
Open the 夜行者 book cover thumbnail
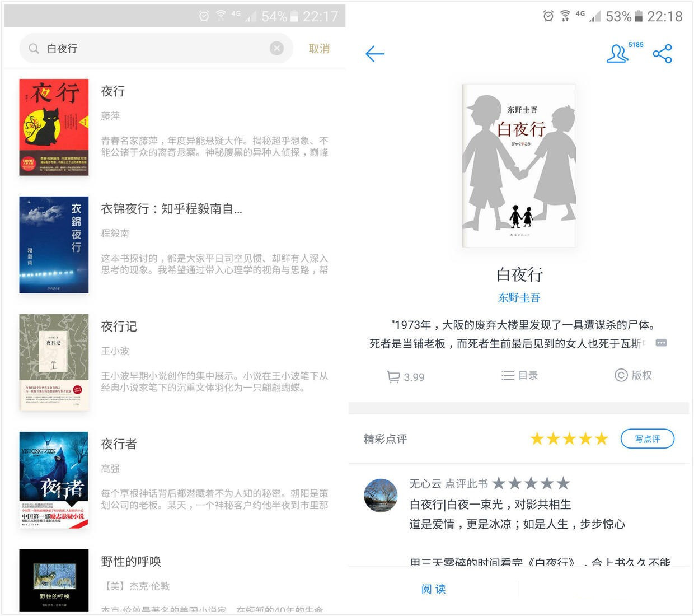click(x=54, y=480)
